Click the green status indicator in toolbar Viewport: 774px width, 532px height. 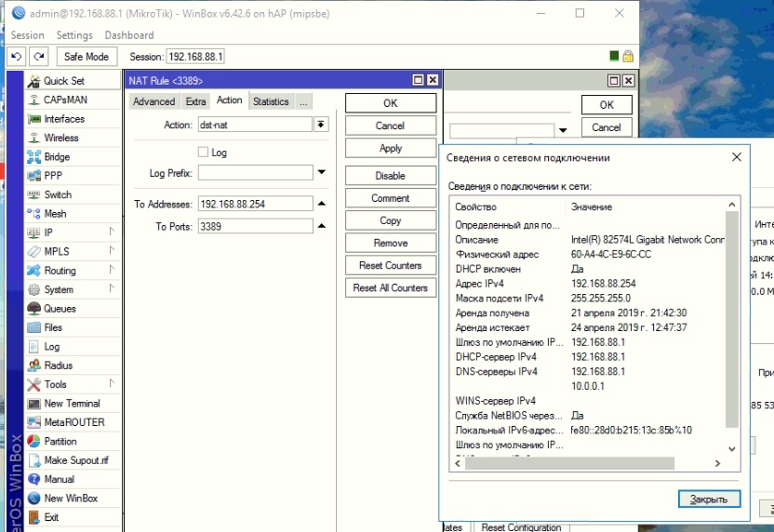[x=614, y=56]
